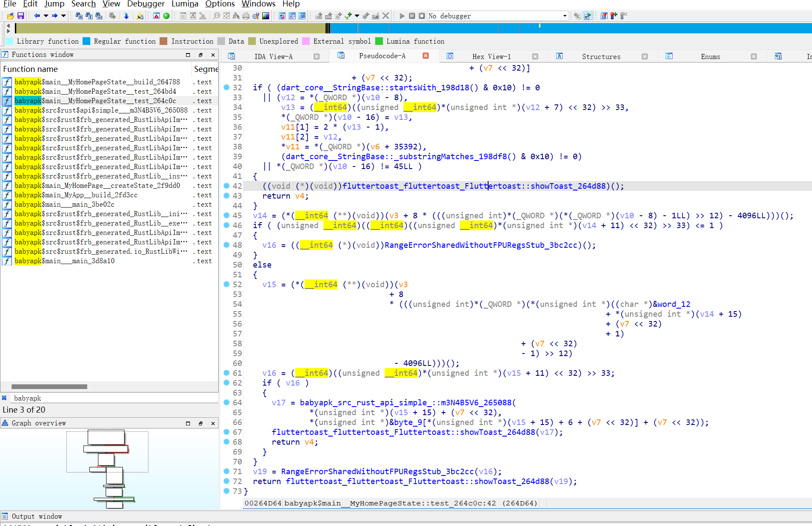Screen dimensions: 812x526
Task: Click the blue jump back arrow
Action: click(x=37, y=16)
